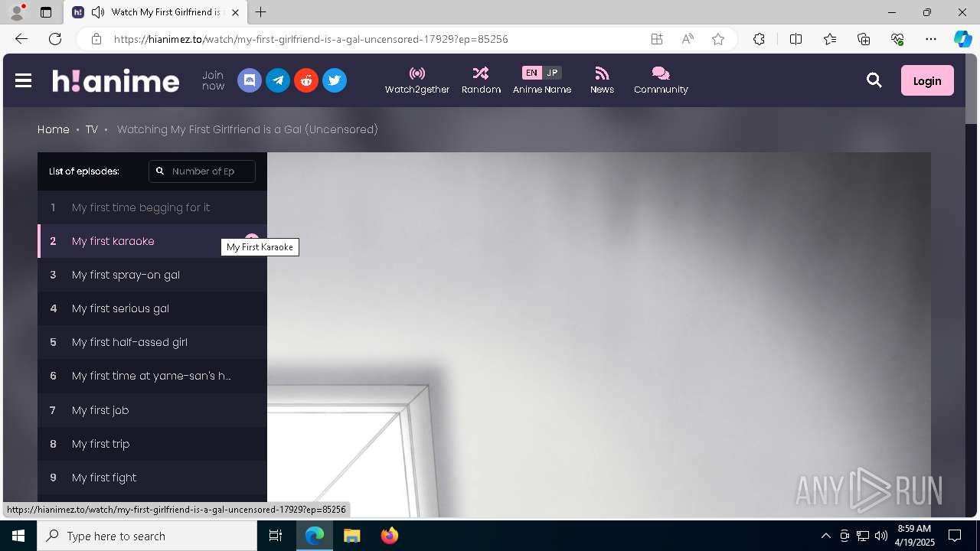The image size is (980, 551).
Task: Select episode 8 My first trip
Action: tap(152, 444)
